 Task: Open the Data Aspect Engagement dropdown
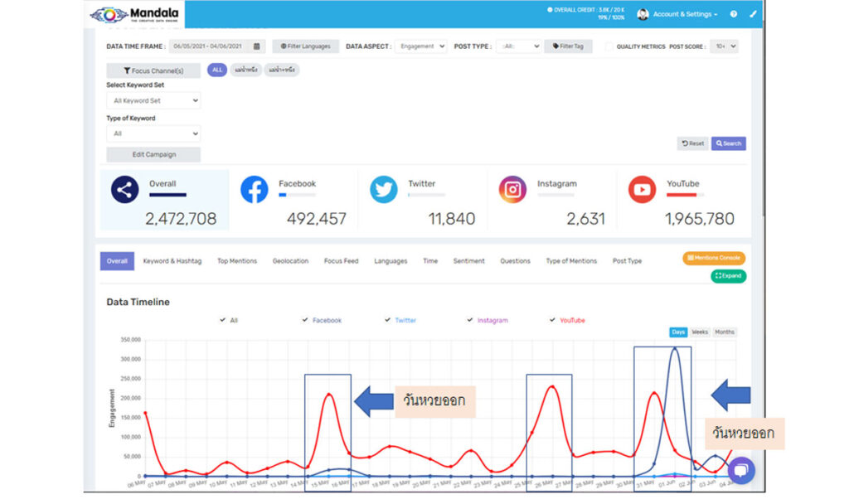click(420, 46)
